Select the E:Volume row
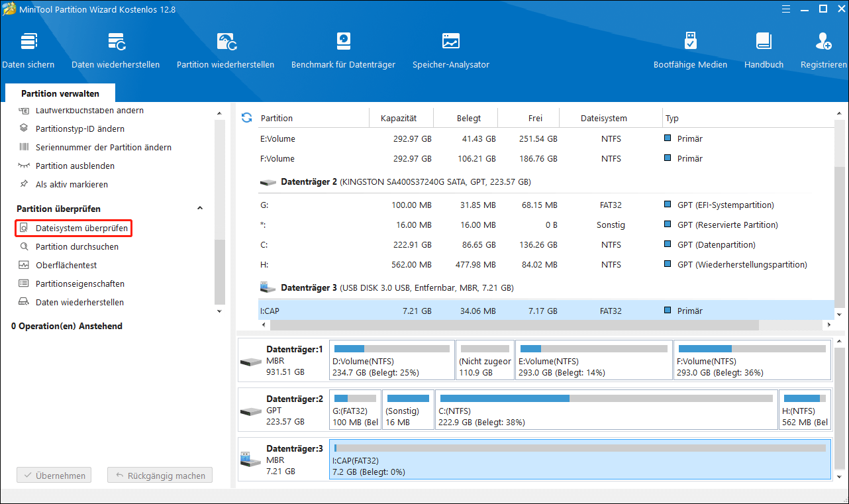The image size is (849, 504). click(x=546, y=139)
